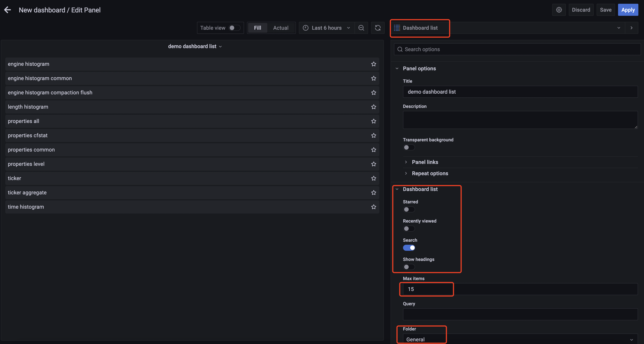This screenshot has height=344, width=644.
Task: Select the Actual display mode
Action: point(280,28)
